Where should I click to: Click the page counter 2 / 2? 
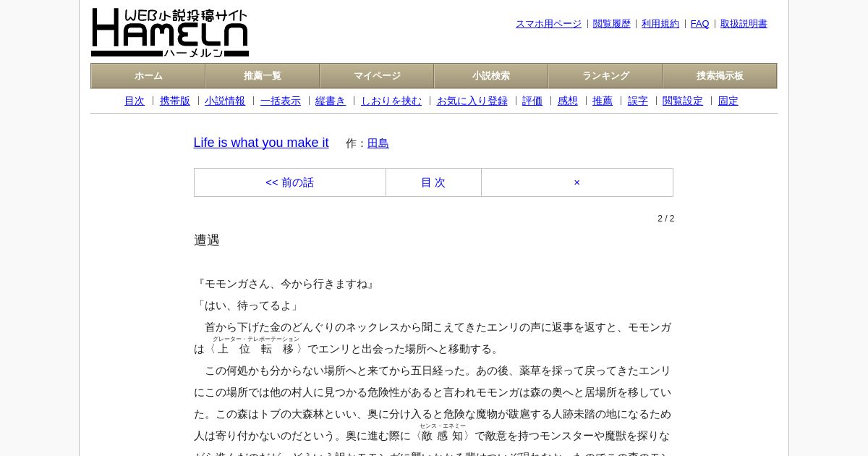666,219
